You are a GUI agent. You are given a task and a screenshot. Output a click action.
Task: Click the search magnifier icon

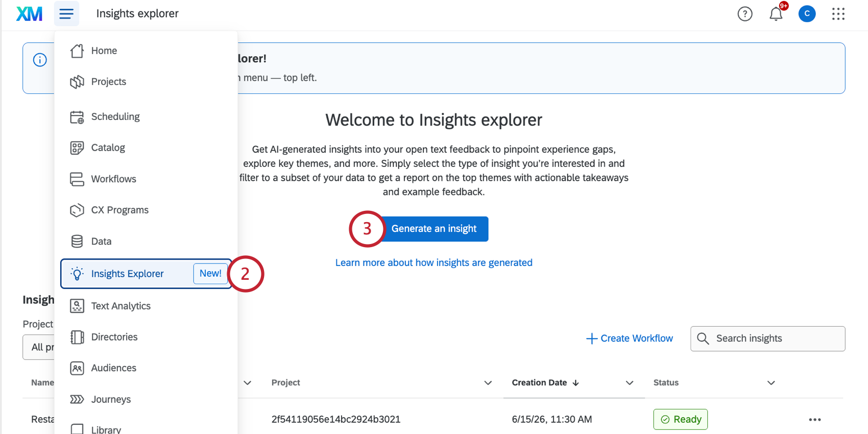703,339
